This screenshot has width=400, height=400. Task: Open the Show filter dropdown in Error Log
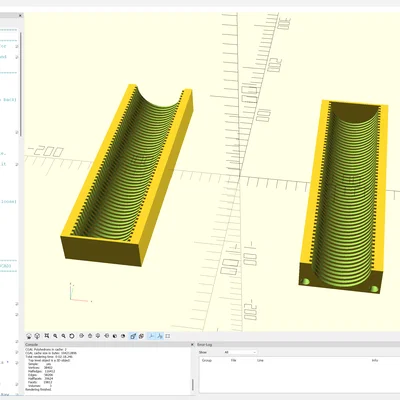240,352
